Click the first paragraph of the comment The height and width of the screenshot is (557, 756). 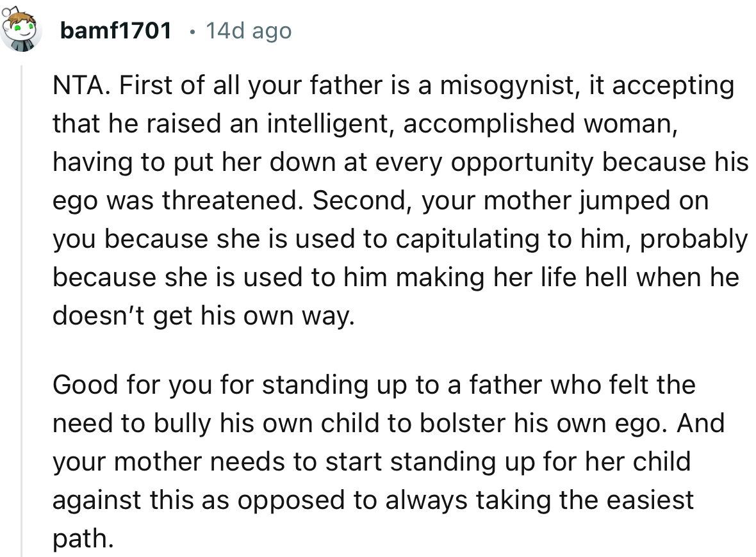[x=384, y=198]
